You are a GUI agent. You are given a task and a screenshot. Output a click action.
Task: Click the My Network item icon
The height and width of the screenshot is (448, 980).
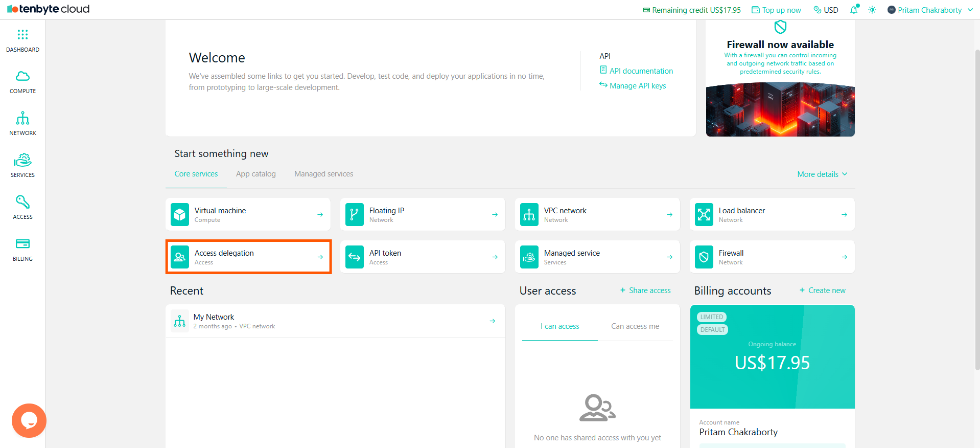tap(180, 321)
